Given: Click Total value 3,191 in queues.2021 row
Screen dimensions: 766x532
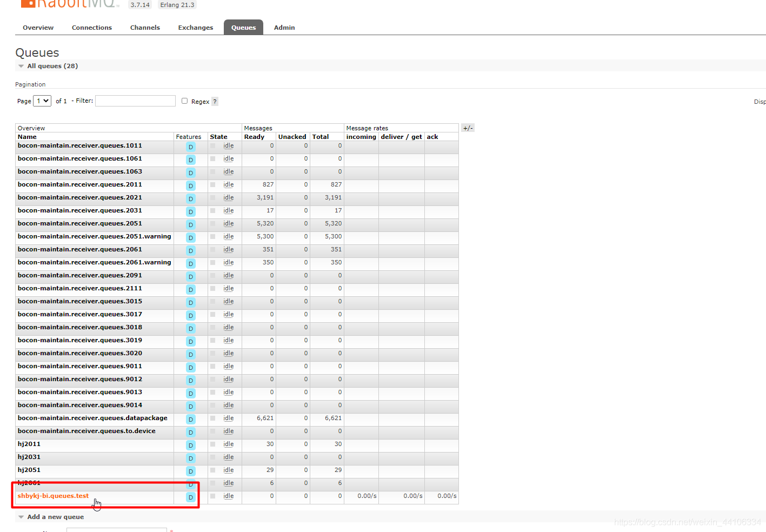Looking at the screenshot, I should click(333, 197).
